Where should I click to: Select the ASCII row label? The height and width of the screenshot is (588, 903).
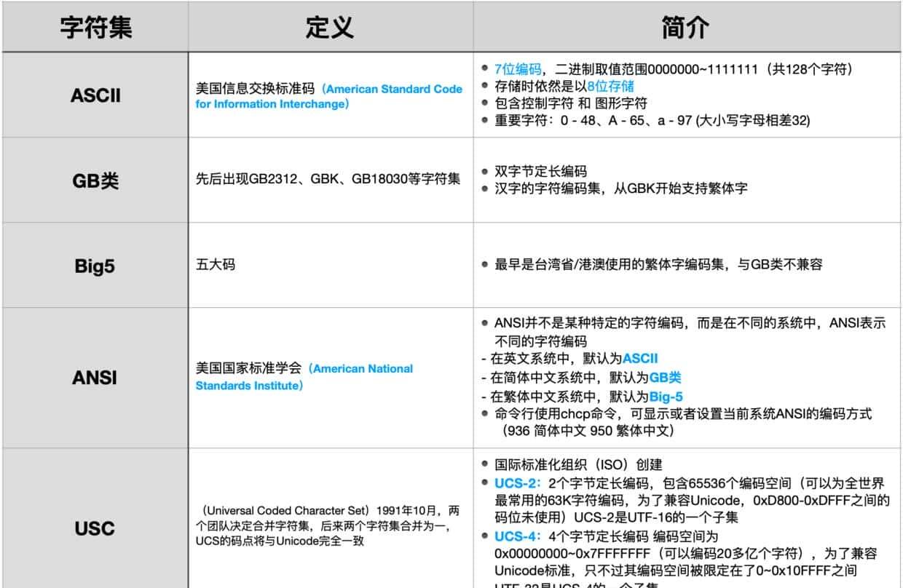click(x=95, y=95)
